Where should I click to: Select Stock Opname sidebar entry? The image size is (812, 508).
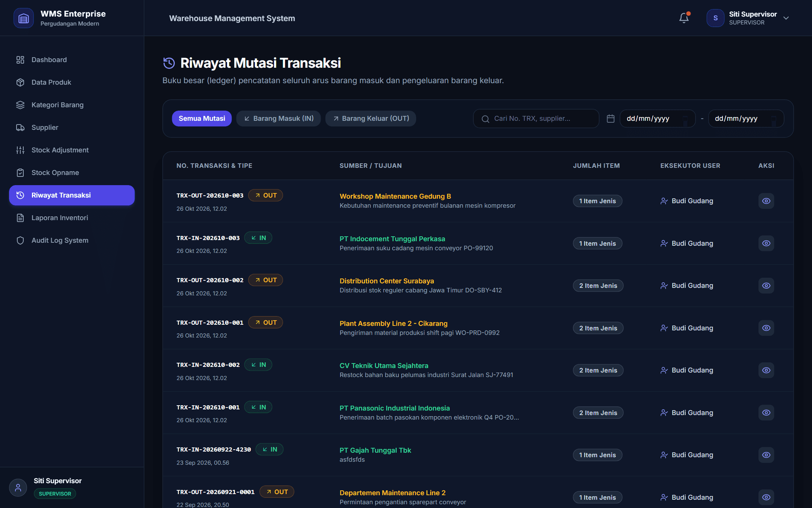[72, 173]
